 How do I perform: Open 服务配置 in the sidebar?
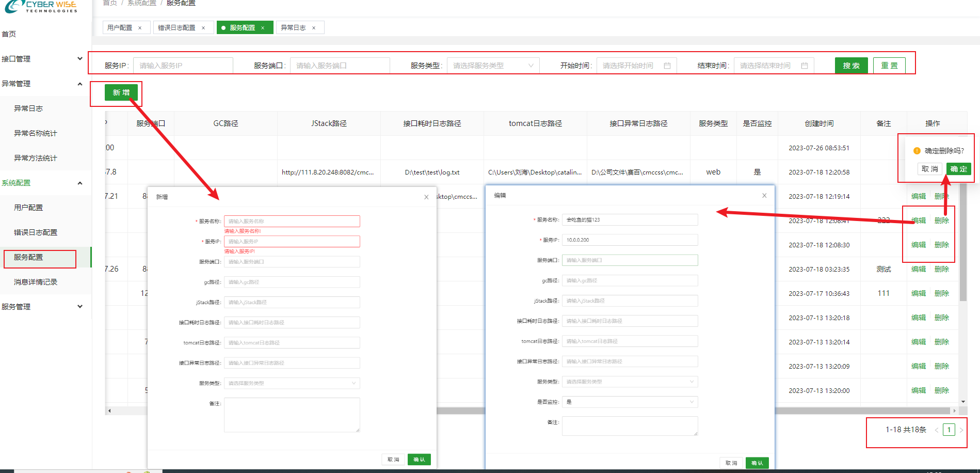point(28,257)
